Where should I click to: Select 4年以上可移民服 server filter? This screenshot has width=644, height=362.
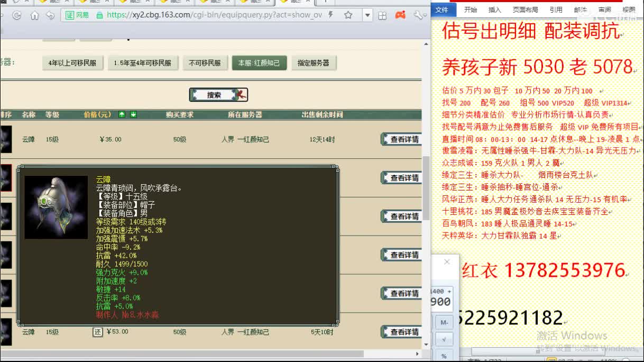(72, 63)
